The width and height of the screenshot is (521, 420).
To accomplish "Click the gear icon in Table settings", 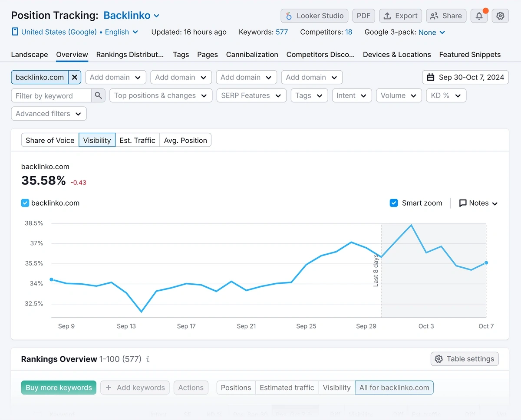I will (439, 359).
